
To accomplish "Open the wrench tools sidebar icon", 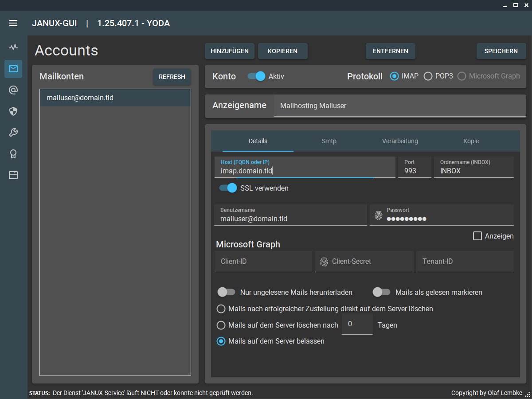I will pos(13,133).
